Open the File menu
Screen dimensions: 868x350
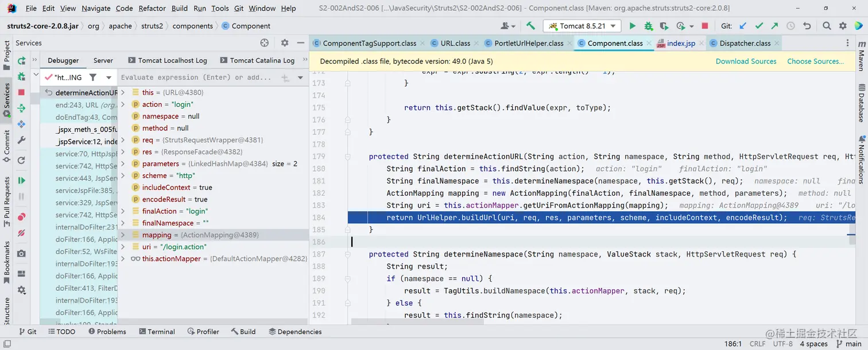coord(31,8)
